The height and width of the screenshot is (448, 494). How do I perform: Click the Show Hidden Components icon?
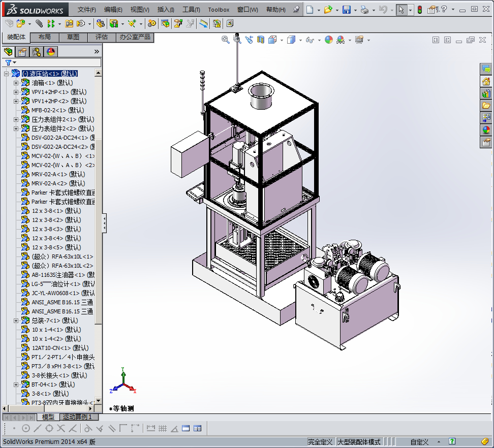[101, 23]
